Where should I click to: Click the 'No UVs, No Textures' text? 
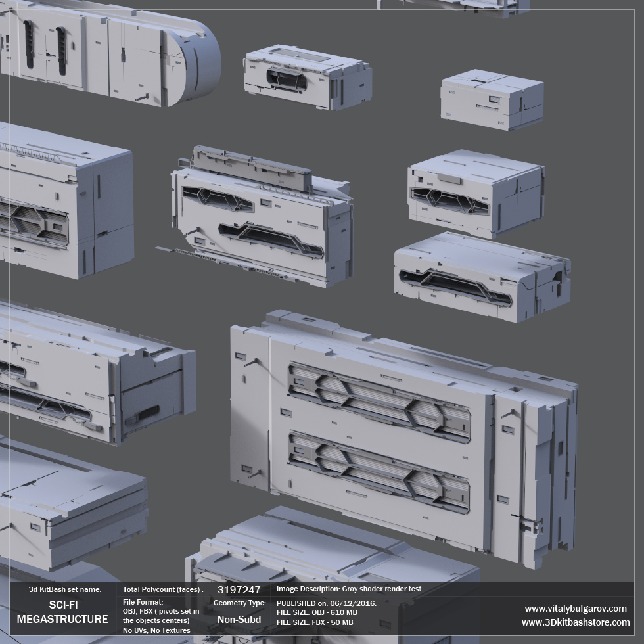pyautogui.click(x=156, y=630)
